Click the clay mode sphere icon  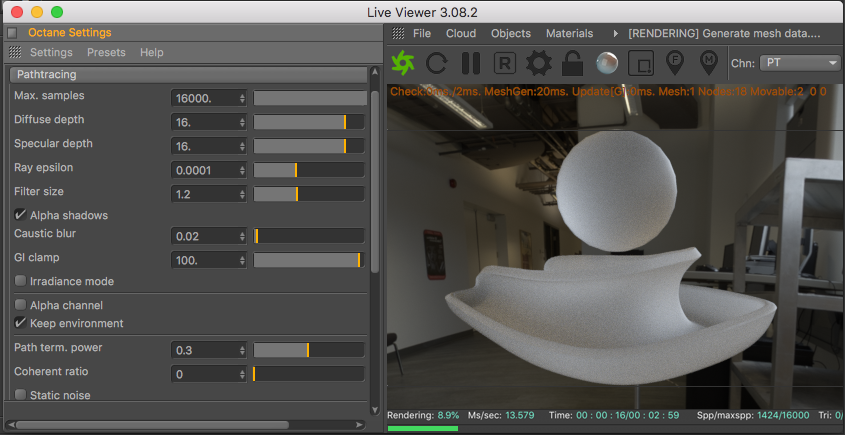tap(607, 64)
